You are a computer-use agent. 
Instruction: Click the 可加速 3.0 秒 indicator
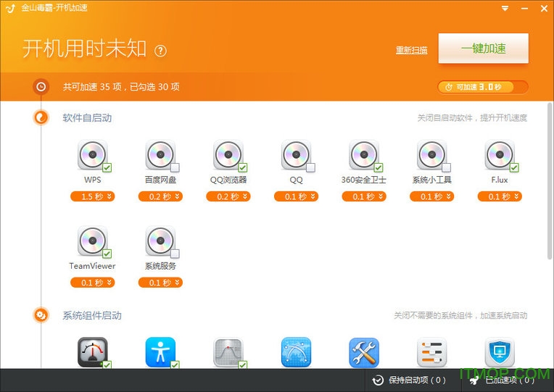(483, 87)
